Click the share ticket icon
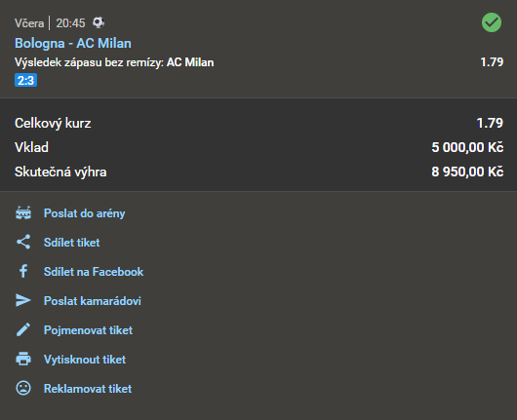The image size is (517, 420). [x=23, y=242]
